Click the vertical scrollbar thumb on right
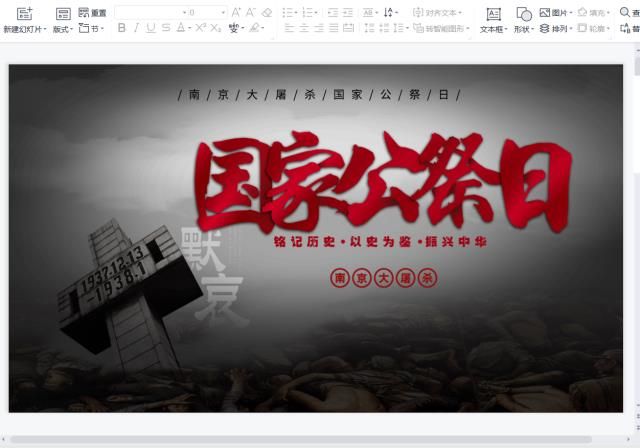640x448 pixels. tap(637, 65)
